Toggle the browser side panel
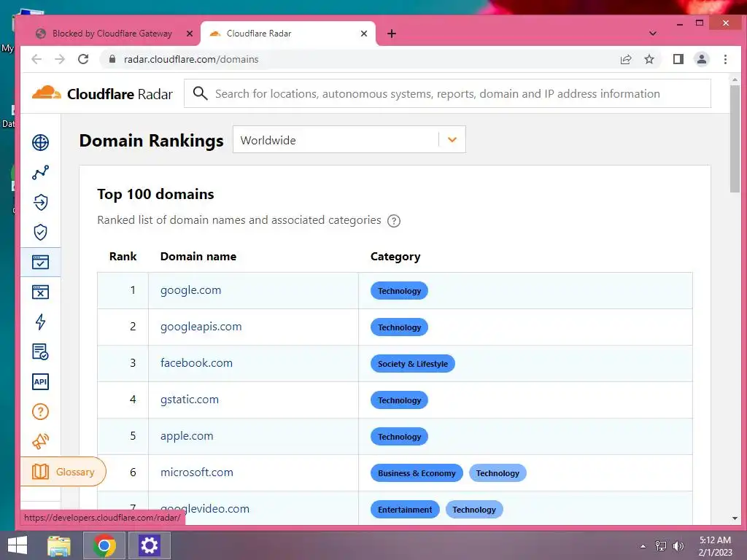The height and width of the screenshot is (560, 747). [678, 59]
